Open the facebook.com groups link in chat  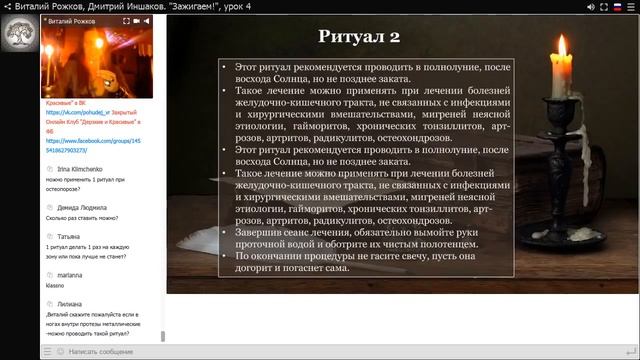point(93,145)
